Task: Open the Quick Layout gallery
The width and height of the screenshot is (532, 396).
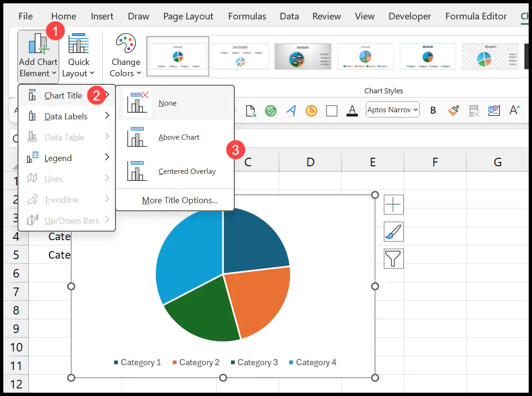Action: (79, 56)
